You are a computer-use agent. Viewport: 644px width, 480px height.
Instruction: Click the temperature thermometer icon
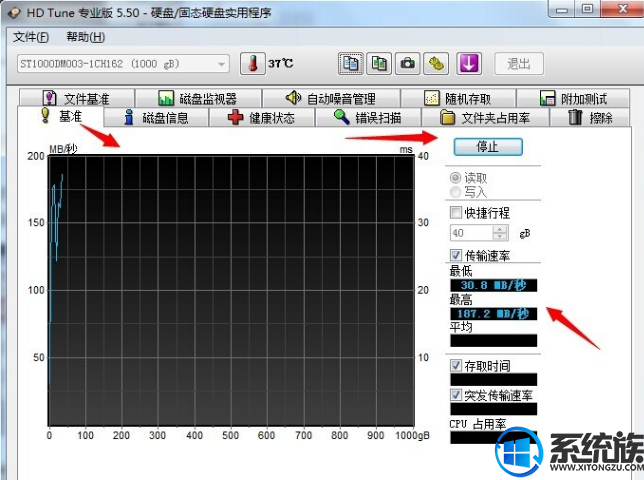253,64
